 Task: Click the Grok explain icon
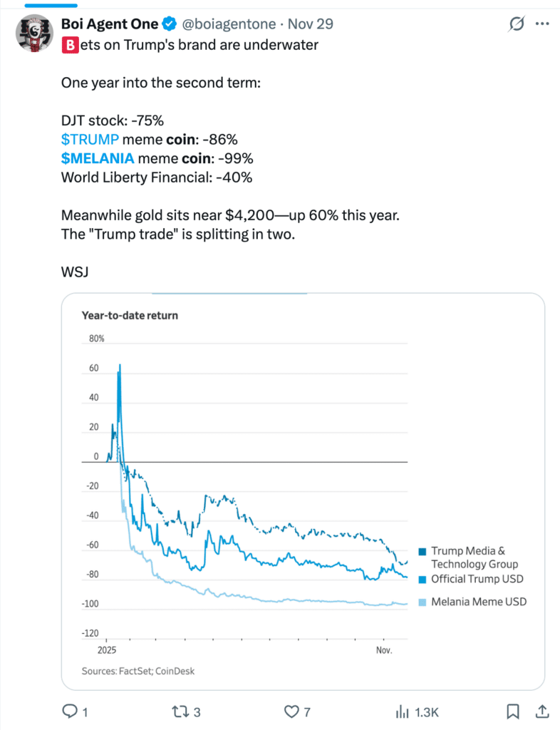point(514,24)
